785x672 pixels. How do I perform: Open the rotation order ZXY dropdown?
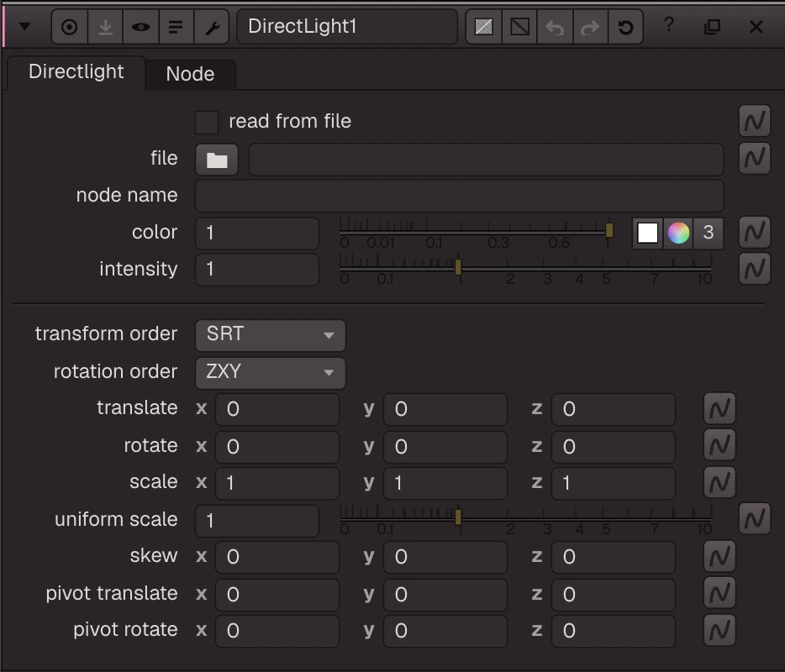[x=271, y=372]
